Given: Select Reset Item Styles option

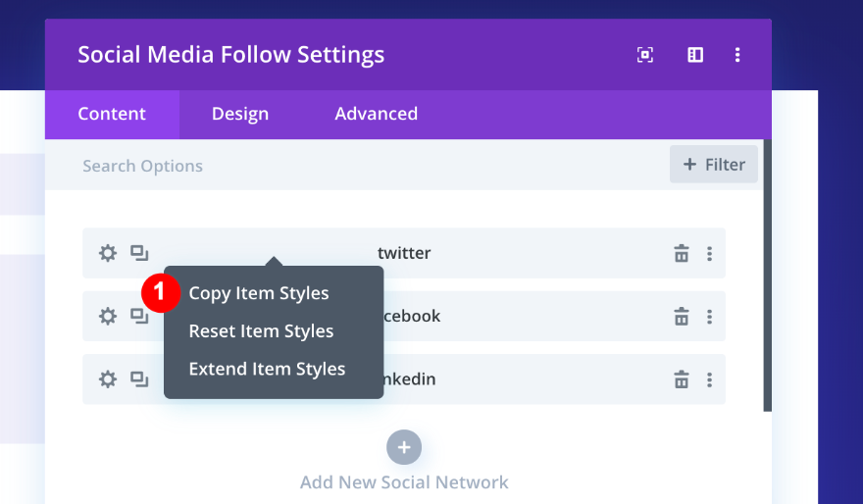Looking at the screenshot, I should point(261,331).
